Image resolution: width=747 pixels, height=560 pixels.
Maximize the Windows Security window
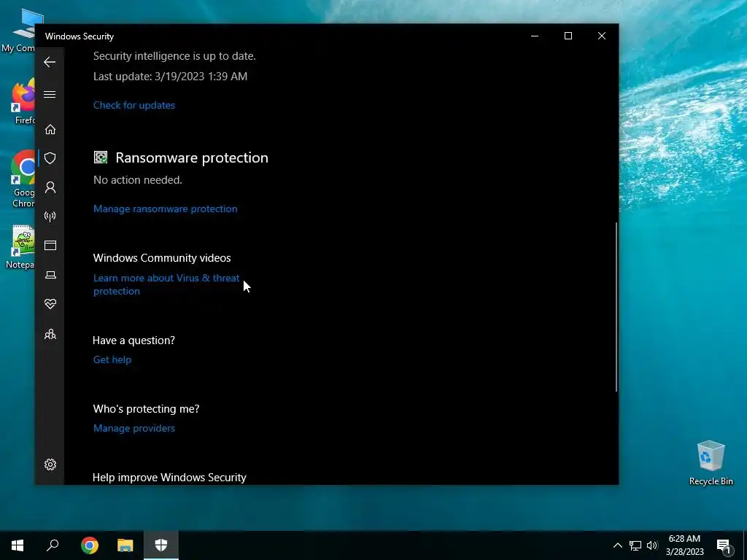pos(568,36)
